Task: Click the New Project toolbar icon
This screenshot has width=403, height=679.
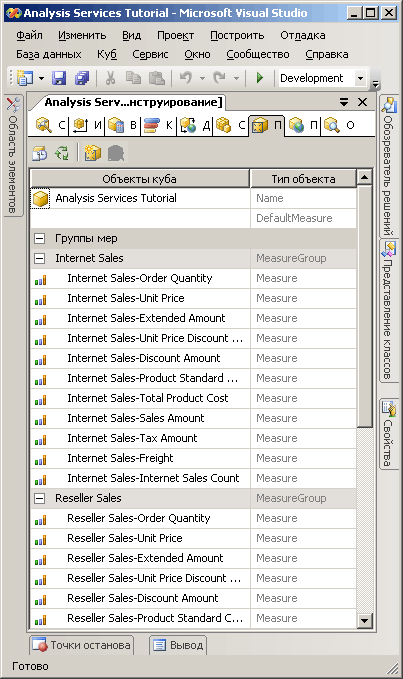Action: pyautogui.click(x=25, y=78)
